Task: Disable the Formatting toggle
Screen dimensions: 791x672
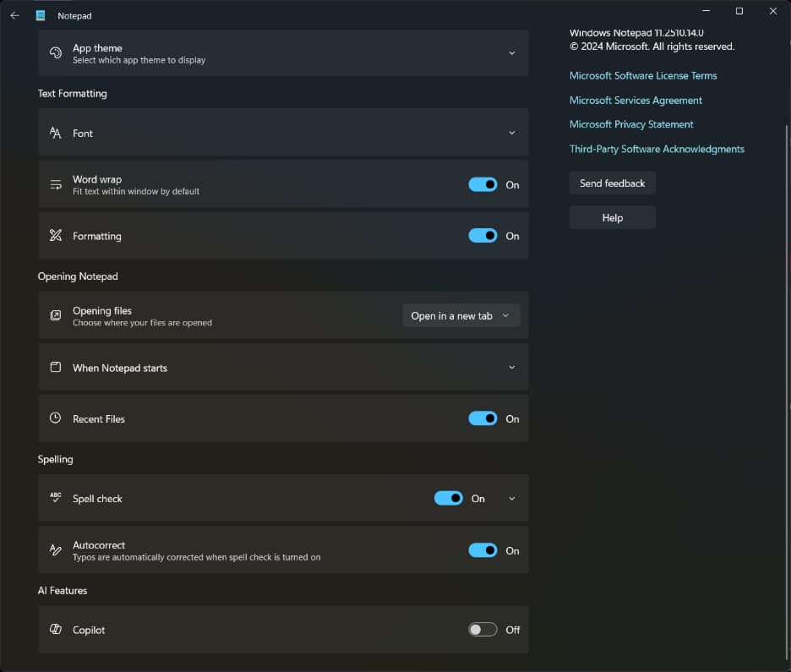Action: click(483, 236)
